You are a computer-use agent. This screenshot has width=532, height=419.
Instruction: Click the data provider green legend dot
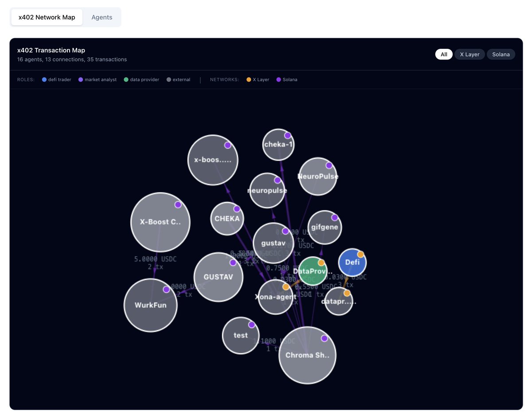click(x=126, y=80)
